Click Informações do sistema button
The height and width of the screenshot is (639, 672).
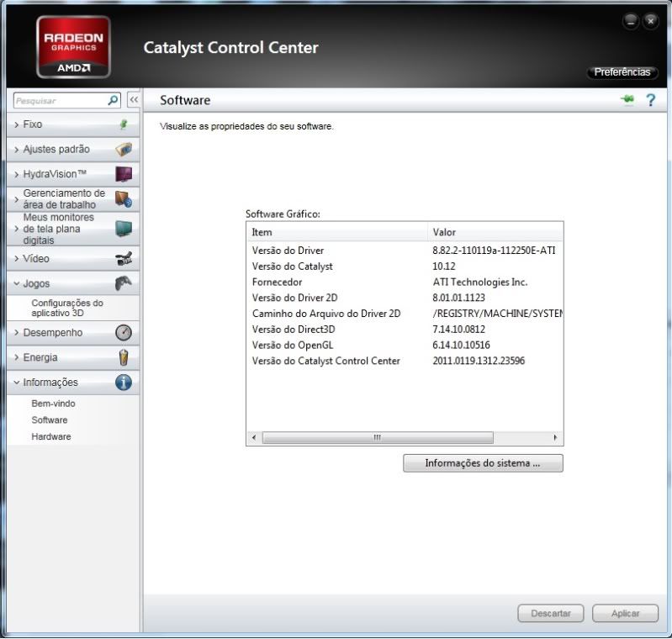coord(483,463)
